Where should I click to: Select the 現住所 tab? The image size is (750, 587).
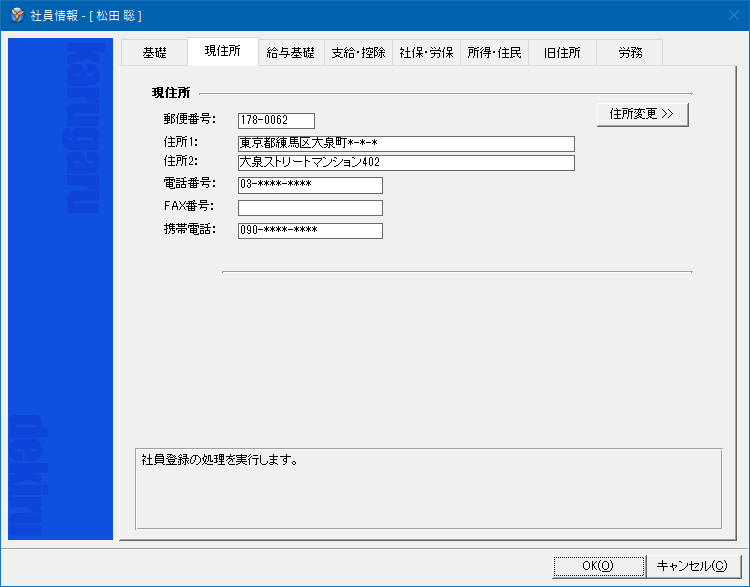[x=222, y=51]
